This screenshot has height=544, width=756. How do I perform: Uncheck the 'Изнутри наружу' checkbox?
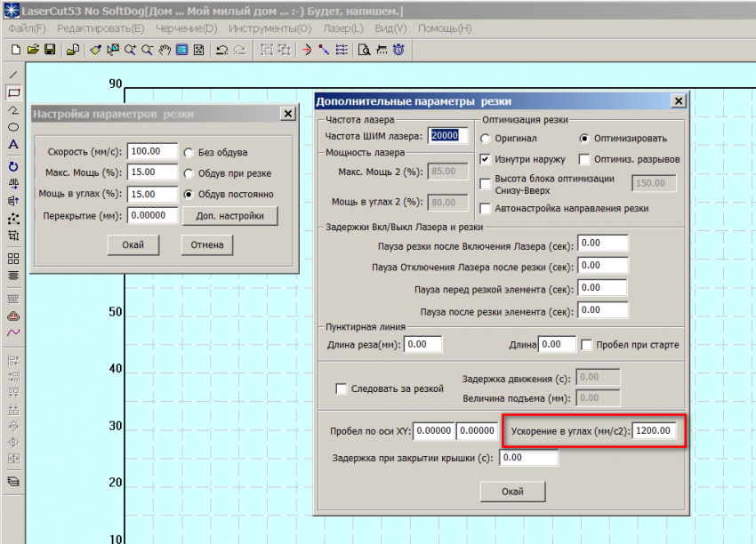click(x=486, y=160)
